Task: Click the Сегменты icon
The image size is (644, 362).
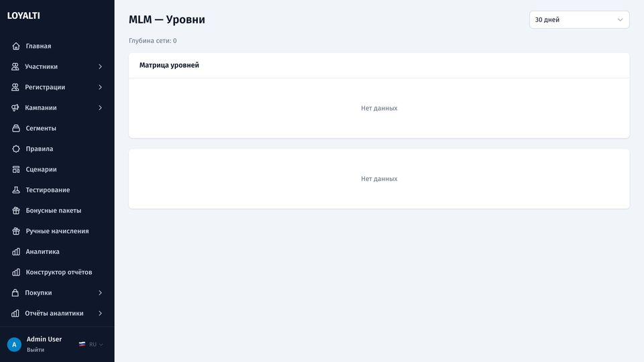Action: (16, 128)
